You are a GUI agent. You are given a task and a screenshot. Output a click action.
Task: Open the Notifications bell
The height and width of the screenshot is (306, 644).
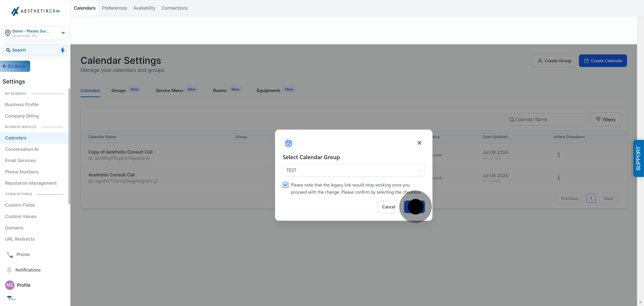click(9, 270)
